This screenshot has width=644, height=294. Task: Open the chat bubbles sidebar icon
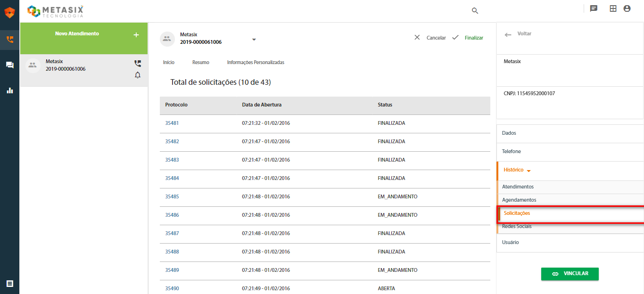pyautogui.click(x=10, y=65)
